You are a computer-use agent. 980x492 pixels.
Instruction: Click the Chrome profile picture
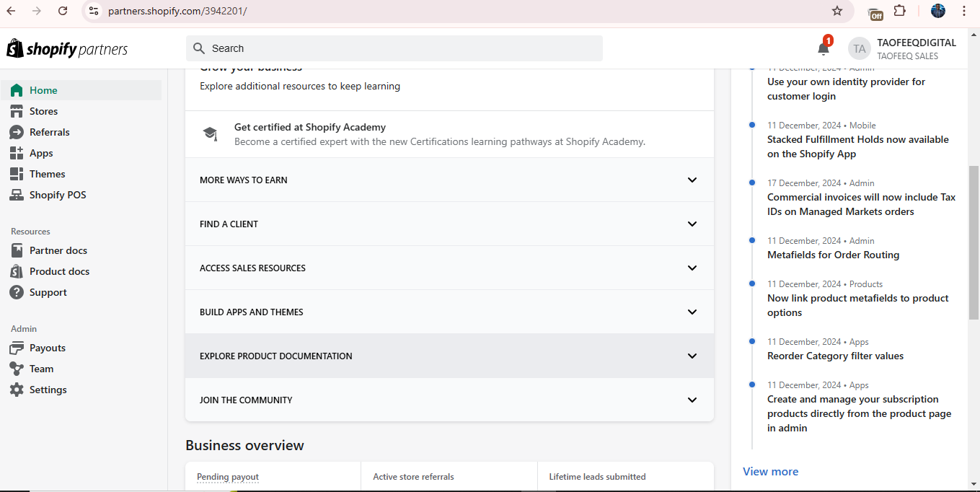(938, 11)
